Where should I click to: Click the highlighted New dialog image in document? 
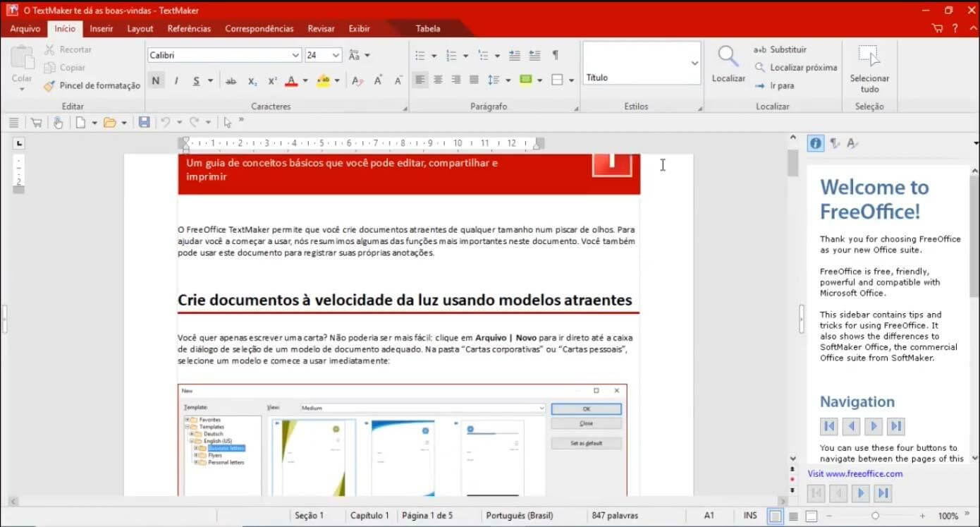[402, 440]
